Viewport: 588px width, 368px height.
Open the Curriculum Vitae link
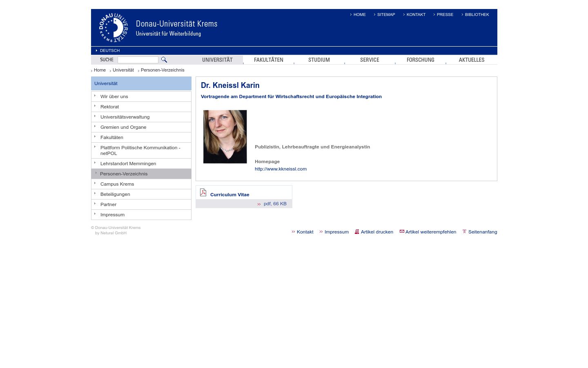tap(229, 195)
